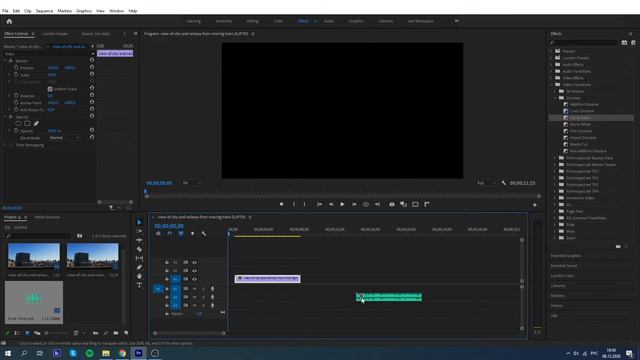
Task: Select the free draw bezier pen mask
Action: 36,124
